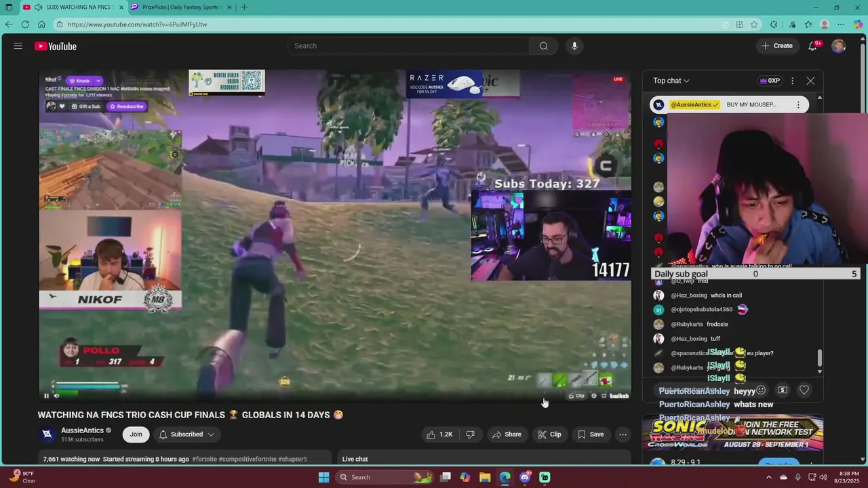
Task: Open browser Settings and more menu
Action: click(842, 24)
